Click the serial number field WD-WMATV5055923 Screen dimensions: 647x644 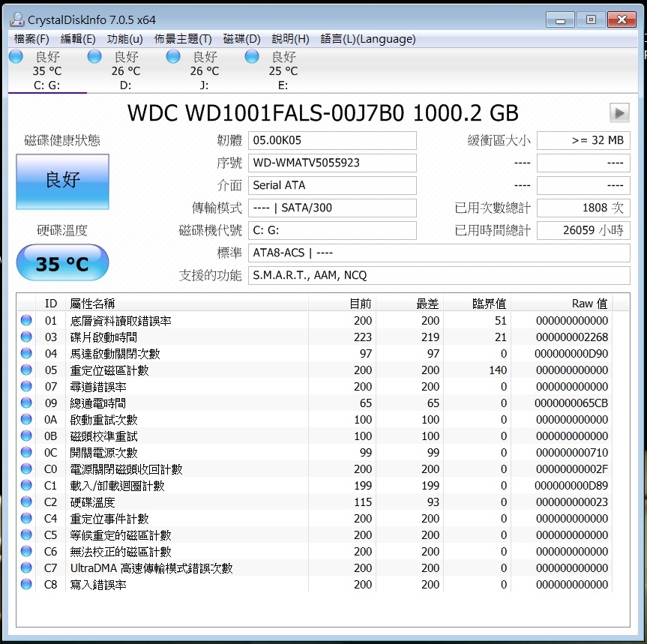tap(332, 163)
